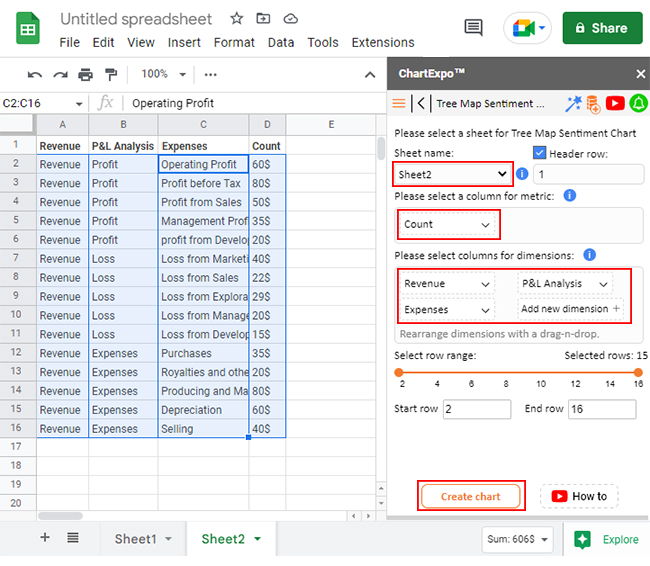Move spreadsheet to folder icon
This screenshot has width=650, height=566.
(263, 18)
